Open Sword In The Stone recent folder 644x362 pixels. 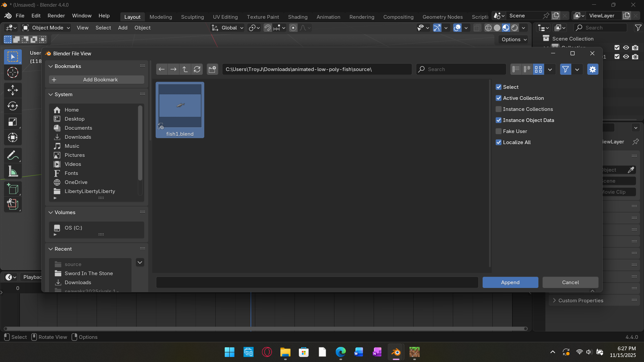pyautogui.click(x=89, y=274)
